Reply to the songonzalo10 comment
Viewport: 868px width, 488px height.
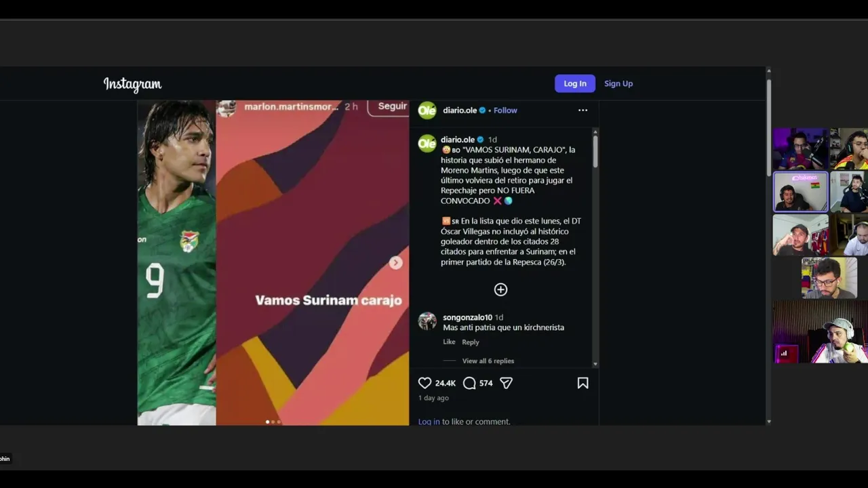(471, 342)
